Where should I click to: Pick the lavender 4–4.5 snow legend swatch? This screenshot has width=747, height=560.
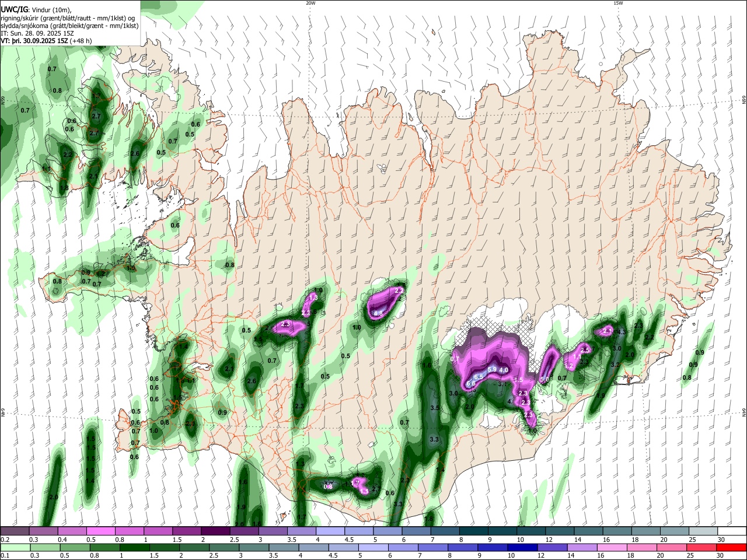tap(330, 531)
